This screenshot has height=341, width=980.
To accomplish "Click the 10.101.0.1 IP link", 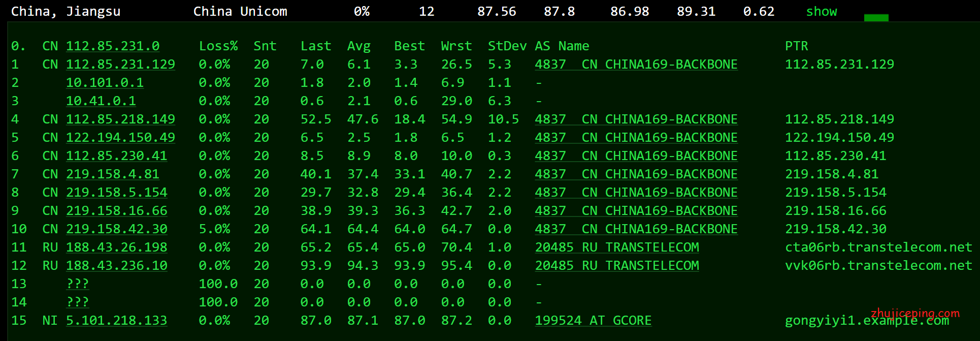I will pos(105,83).
